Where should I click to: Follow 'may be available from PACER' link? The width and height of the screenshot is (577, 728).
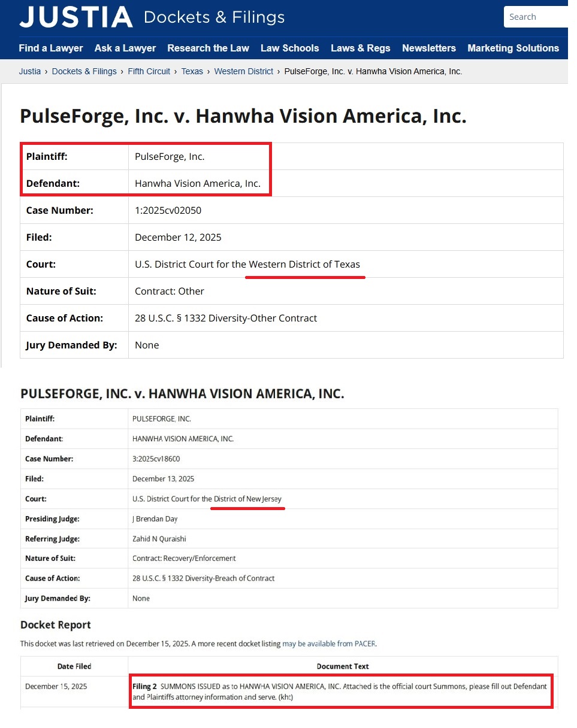tap(329, 644)
